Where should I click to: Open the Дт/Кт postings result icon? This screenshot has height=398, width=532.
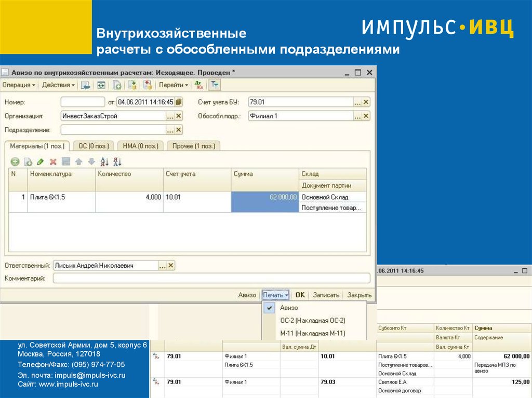click(198, 85)
